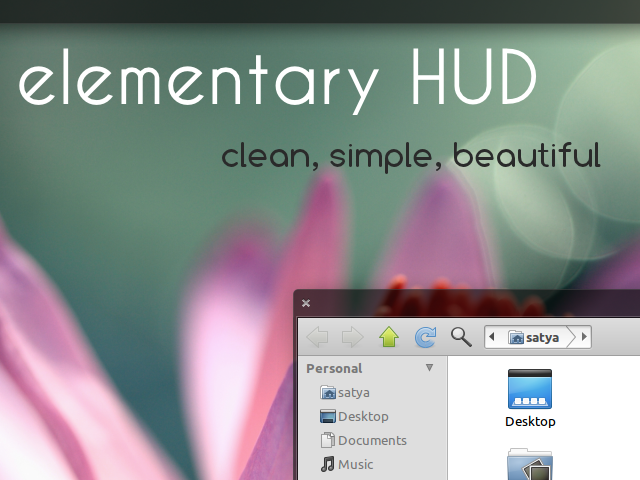The height and width of the screenshot is (480, 640).
Task: Close the file manager window
Action: pos(306,303)
